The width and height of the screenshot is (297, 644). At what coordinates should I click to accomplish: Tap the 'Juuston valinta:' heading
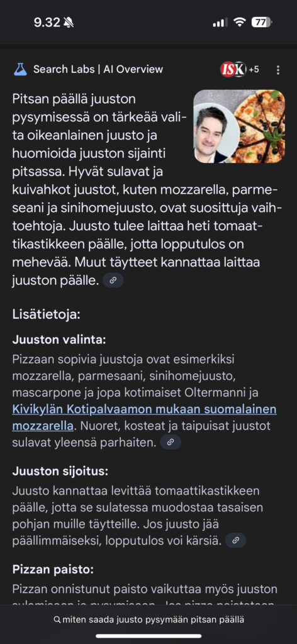coord(59,340)
